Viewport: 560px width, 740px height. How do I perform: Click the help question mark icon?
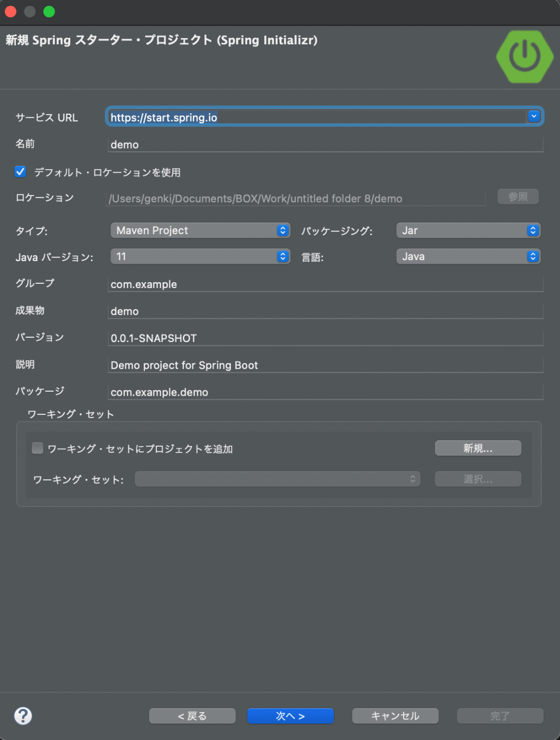[23, 716]
